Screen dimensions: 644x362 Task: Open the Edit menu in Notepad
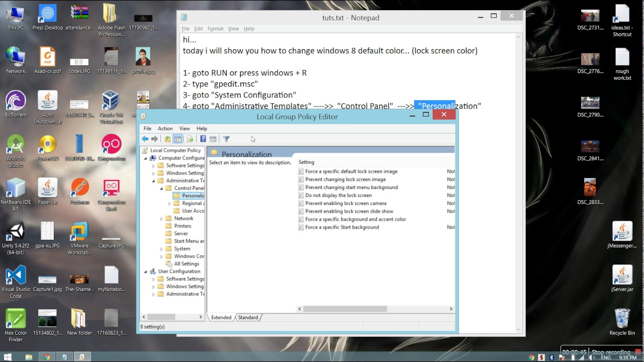[x=199, y=29]
